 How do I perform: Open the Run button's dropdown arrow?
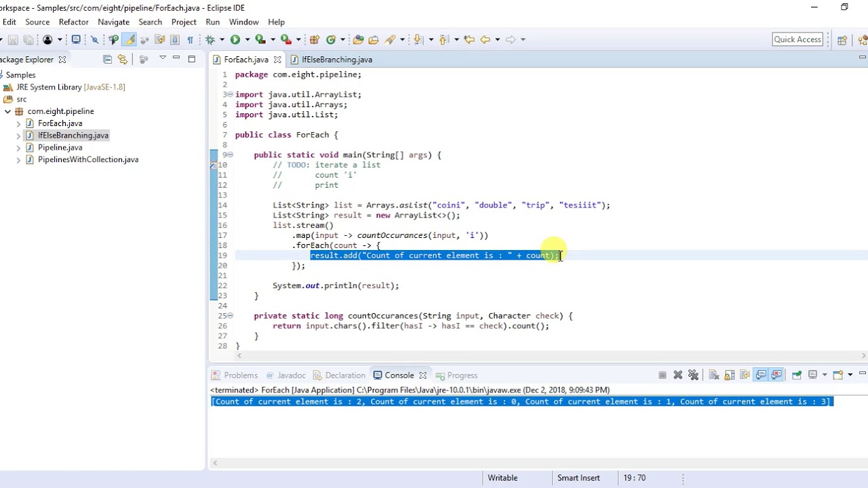pos(248,39)
